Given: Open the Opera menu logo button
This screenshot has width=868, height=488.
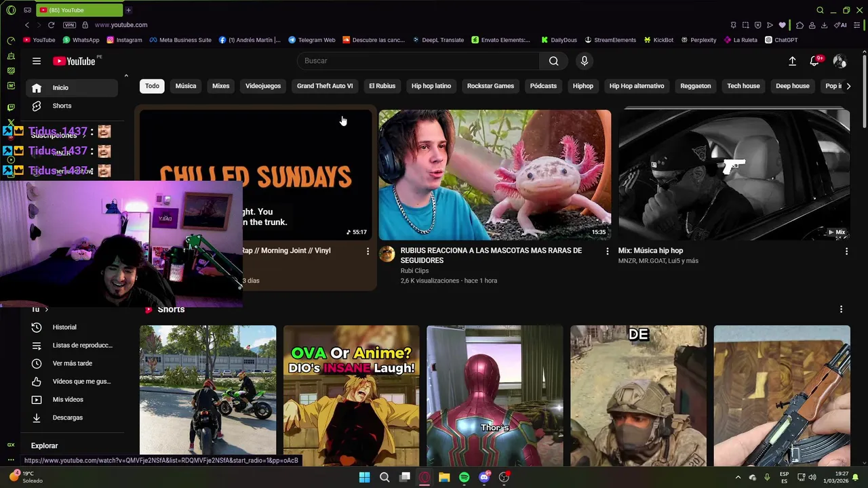Looking at the screenshot, I should (11, 10).
